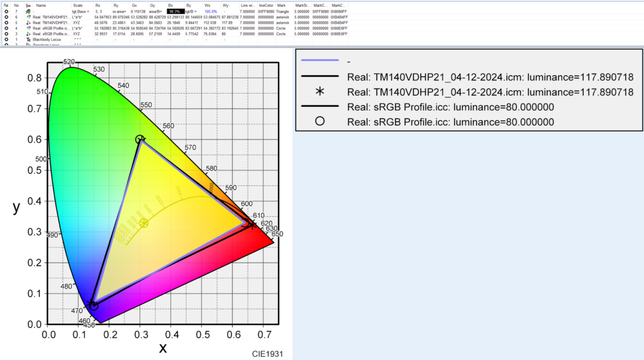Viewport: 644px width, 360px height.
Task: Toggle the plot circle for row No 5
Action: 6,23
